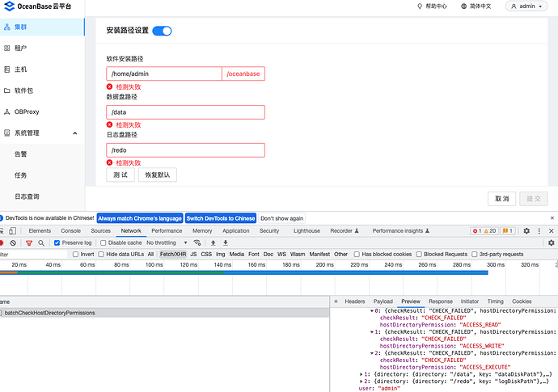
Task: Switch to the Performance tab
Action: click(167, 231)
